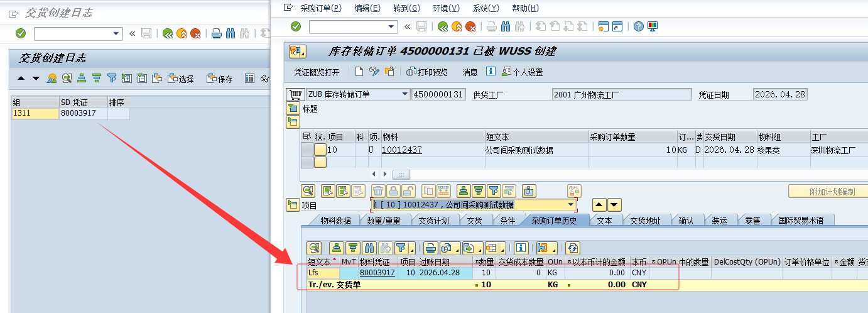Expand the item selector dropdown showing 10012437
The image size is (868, 313).
pos(571,205)
